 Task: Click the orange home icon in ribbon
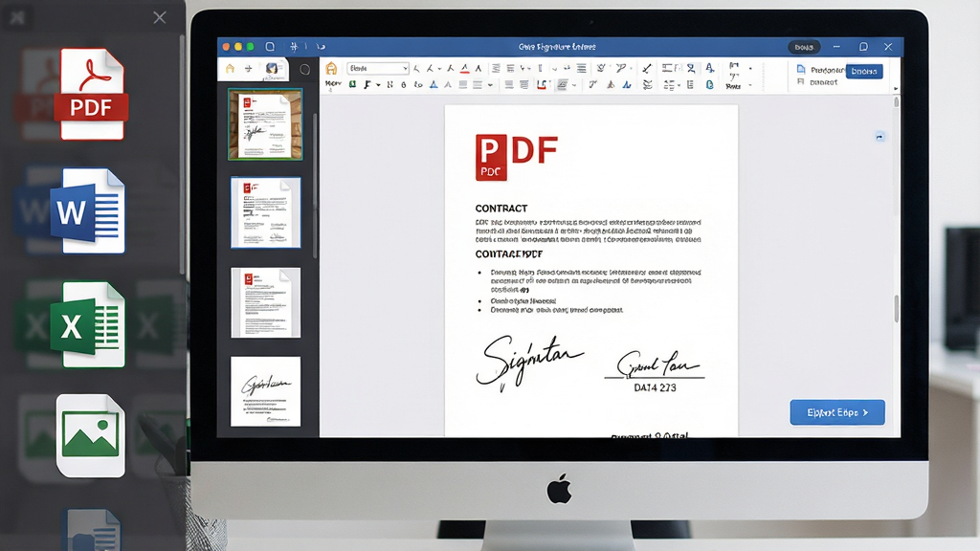[x=331, y=68]
